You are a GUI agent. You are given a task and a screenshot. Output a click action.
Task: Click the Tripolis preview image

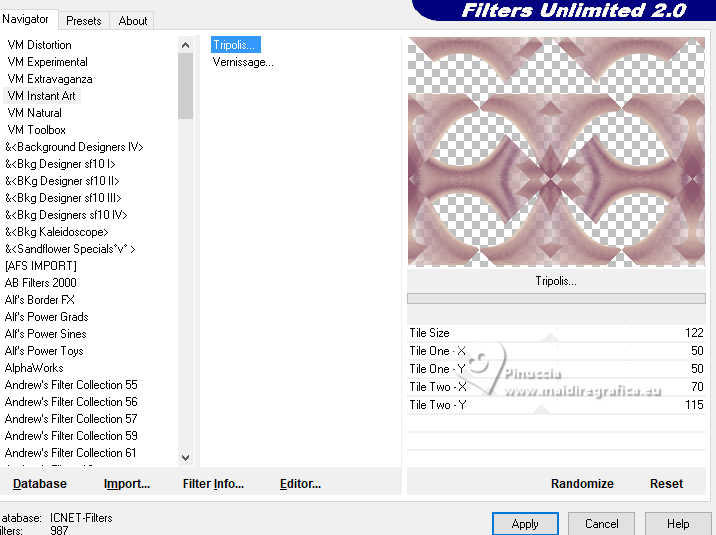(x=556, y=152)
